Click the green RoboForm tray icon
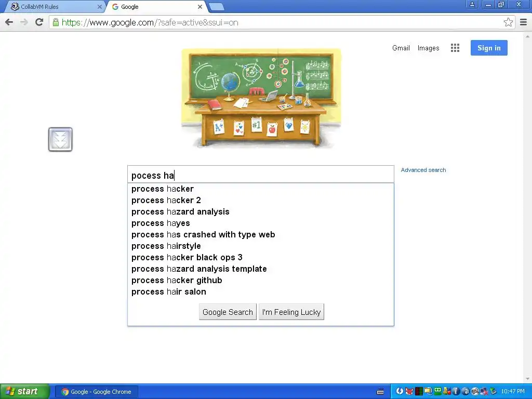This screenshot has width=532, height=399. click(437, 391)
